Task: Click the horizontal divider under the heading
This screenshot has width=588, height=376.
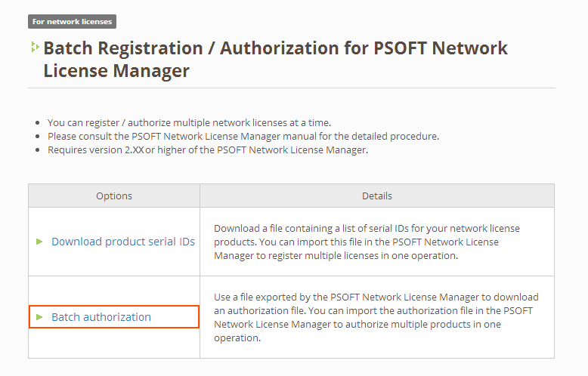Action: 292,88
